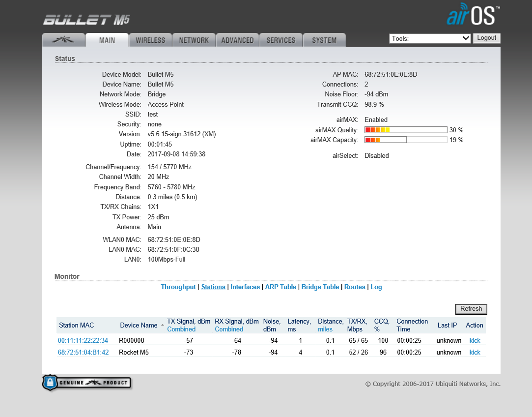
Task: Switch Distance units via miles link
Action: coord(325,329)
